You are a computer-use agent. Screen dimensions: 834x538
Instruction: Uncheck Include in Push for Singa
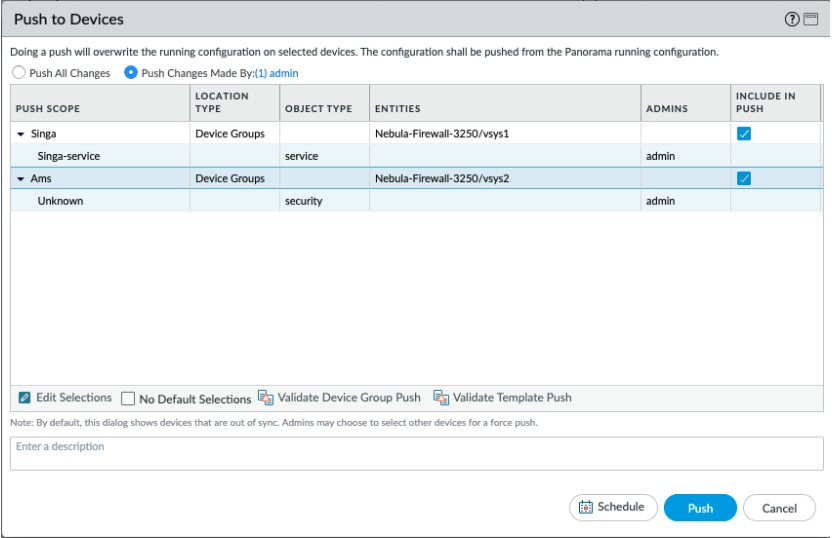[743, 134]
